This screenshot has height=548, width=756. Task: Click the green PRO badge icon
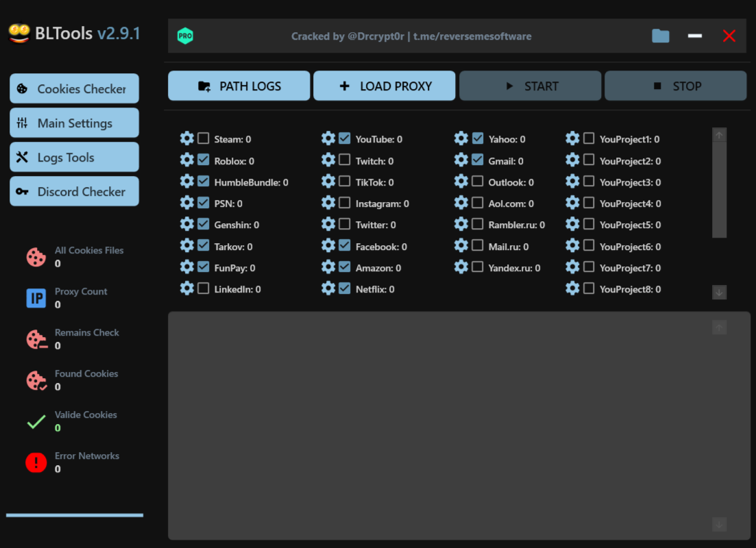185,36
